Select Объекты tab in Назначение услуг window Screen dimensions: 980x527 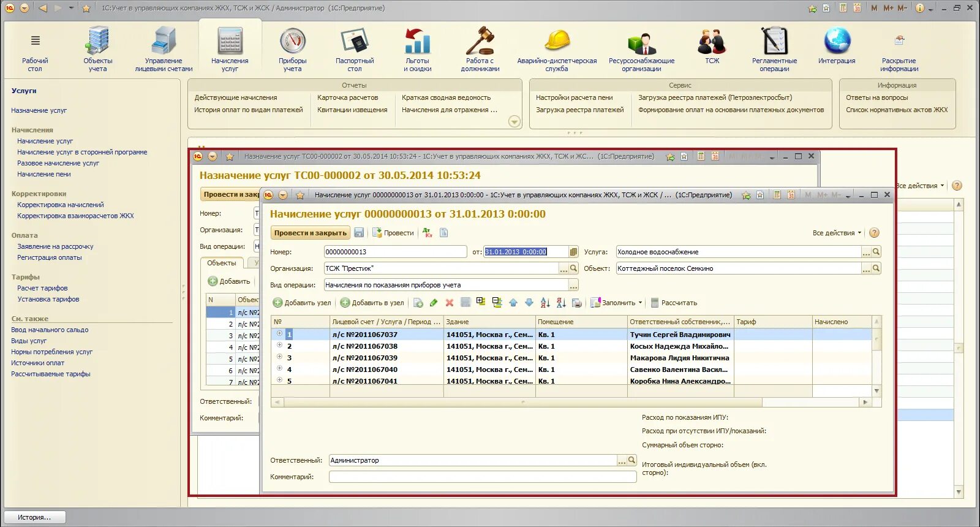tap(222, 263)
